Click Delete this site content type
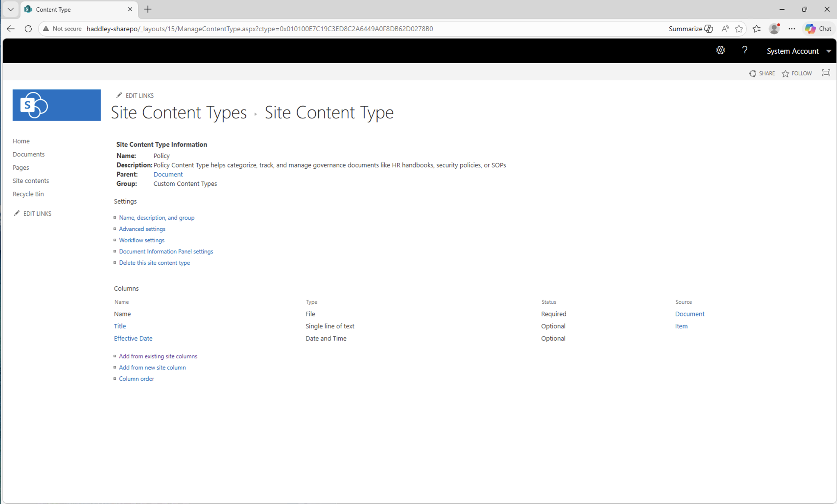Screen dimensions: 837x504 coord(155,263)
